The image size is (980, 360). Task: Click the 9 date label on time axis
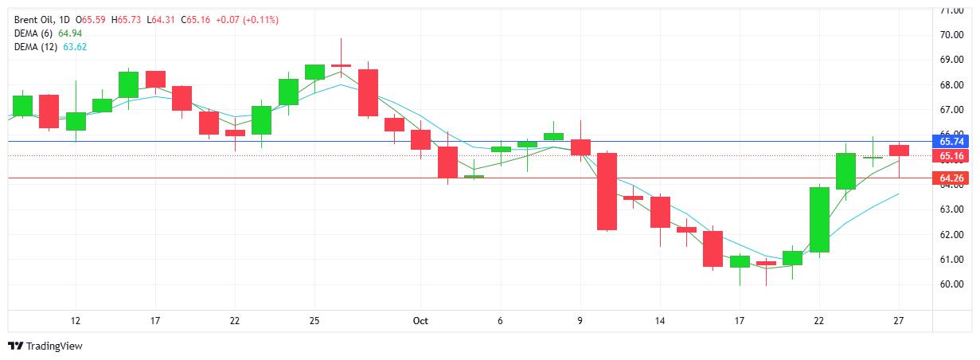580,321
